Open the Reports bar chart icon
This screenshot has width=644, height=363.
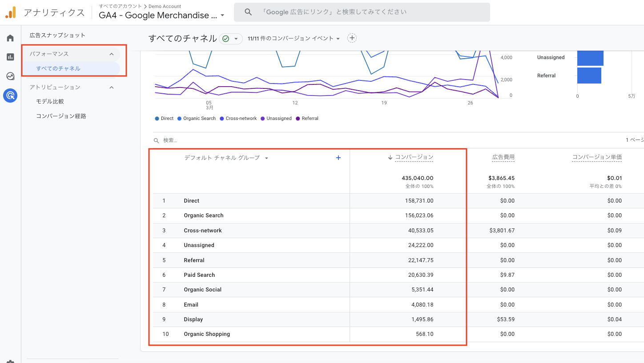[10, 57]
